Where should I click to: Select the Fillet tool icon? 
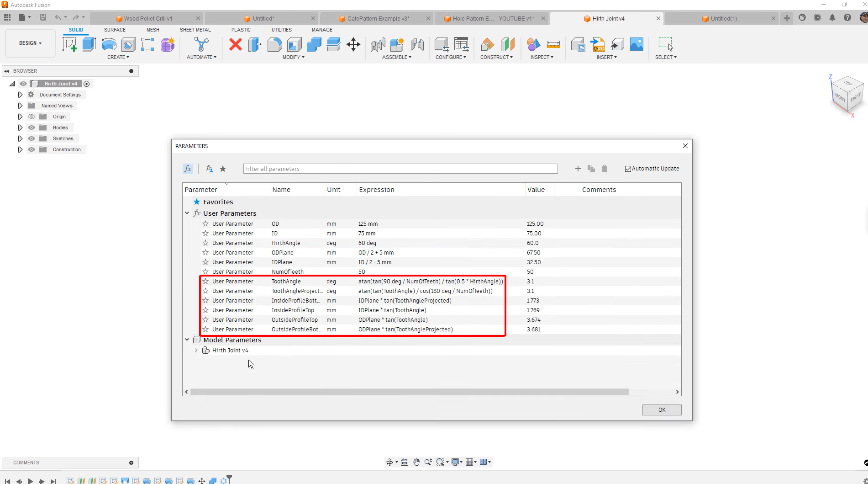coord(274,44)
